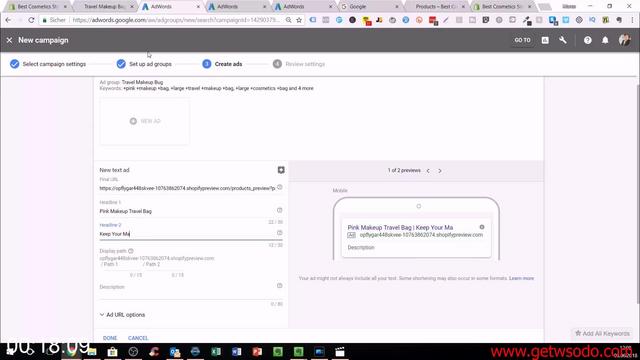Click the browser back arrow

tap(8, 20)
